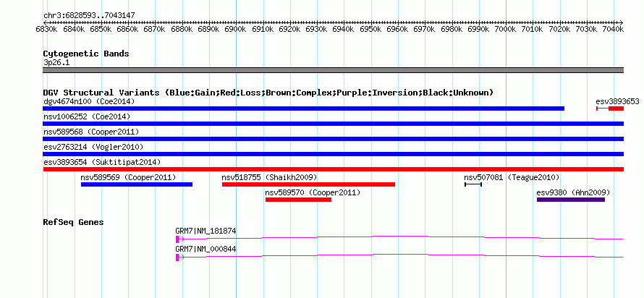This screenshot has height=298, width=644.
Task: Click the 6950k ruler tick label
Action: pyautogui.click(x=371, y=29)
